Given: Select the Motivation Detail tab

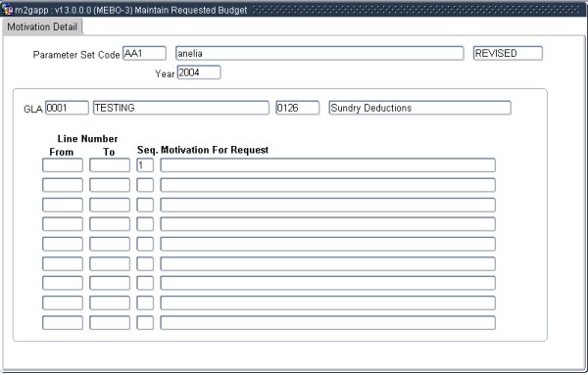Looking at the screenshot, I should click(42, 27).
